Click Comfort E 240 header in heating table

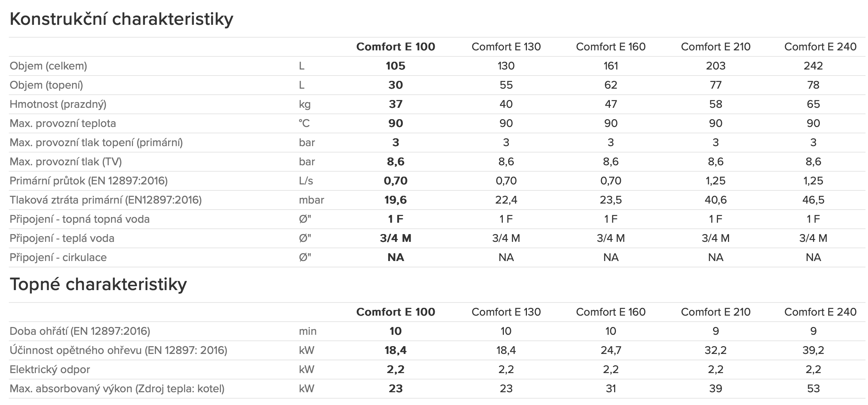pos(820,312)
